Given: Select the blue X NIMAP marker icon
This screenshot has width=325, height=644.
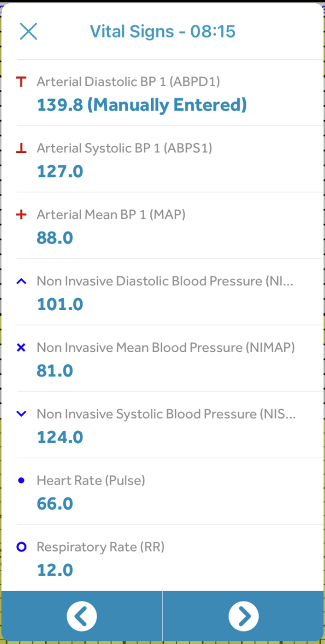Looking at the screenshot, I should pos(22,347).
